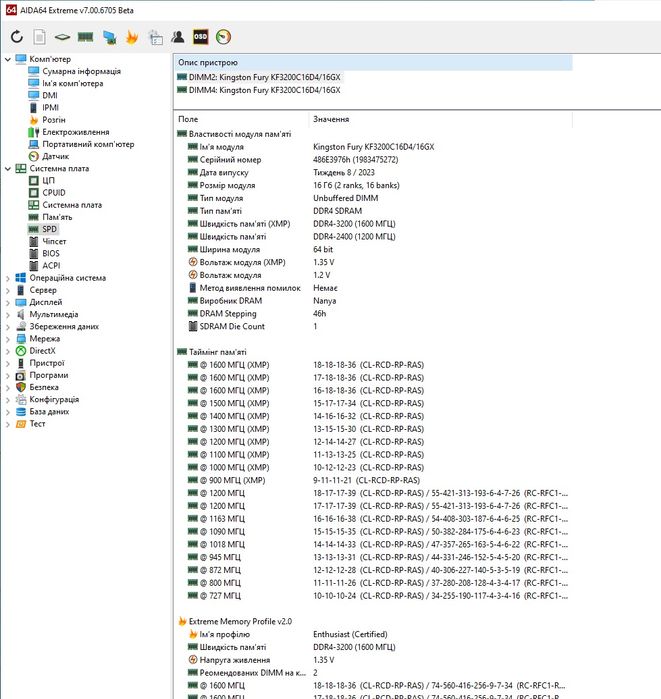Open the DMI tree item
This screenshot has height=699, width=661.
pos(50,95)
